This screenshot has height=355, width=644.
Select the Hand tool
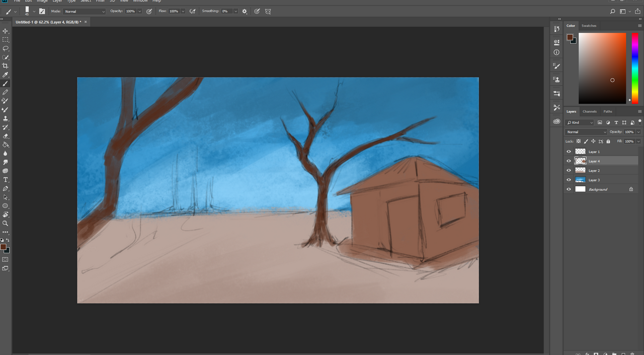point(6,215)
